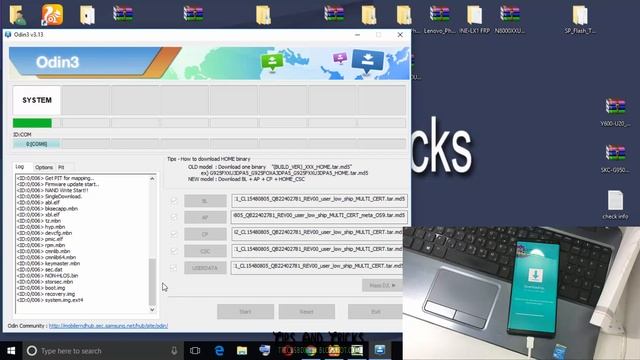The width and height of the screenshot is (640, 360).
Task: Click the SYSTEM status box
Action: pyautogui.click(x=37, y=100)
